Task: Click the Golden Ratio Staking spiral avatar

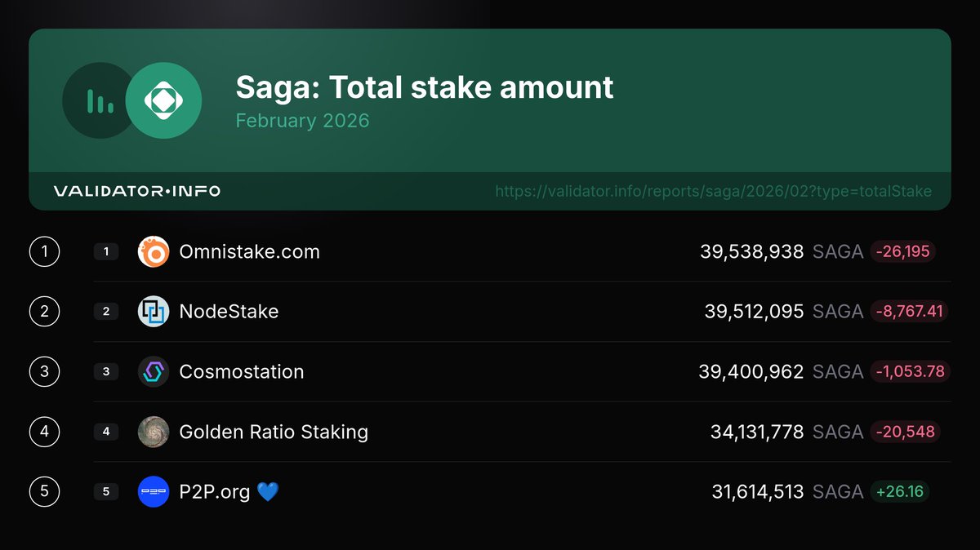Action: (x=154, y=432)
